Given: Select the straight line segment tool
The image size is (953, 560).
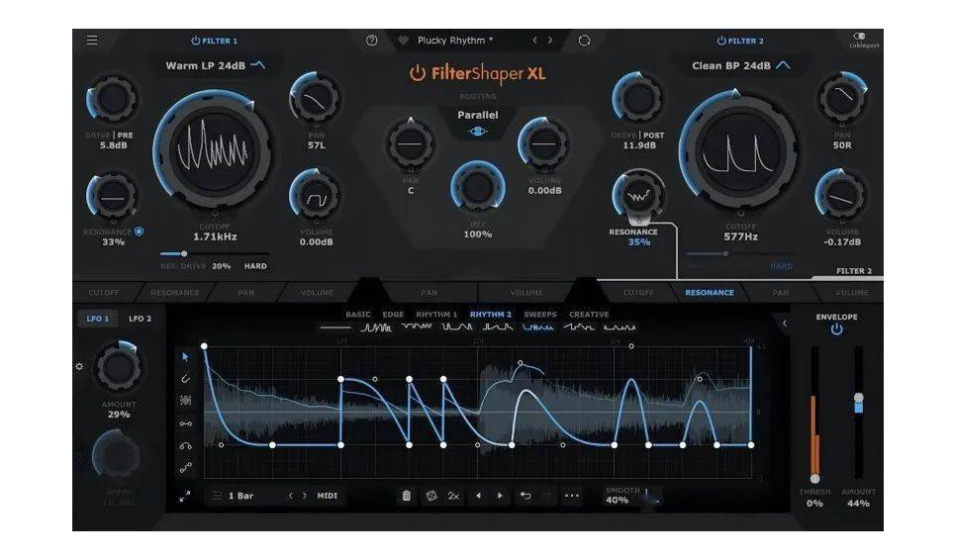Looking at the screenshot, I should (185, 423).
